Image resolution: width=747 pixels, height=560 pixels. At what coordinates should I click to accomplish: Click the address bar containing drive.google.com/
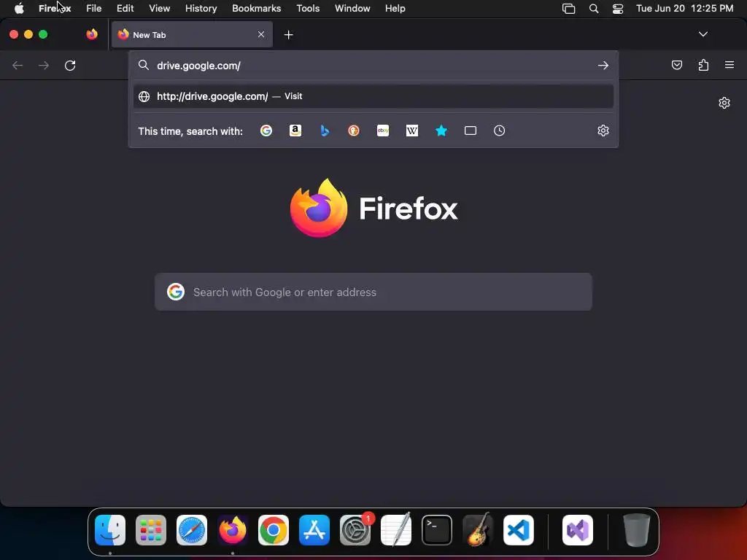pos(373,65)
